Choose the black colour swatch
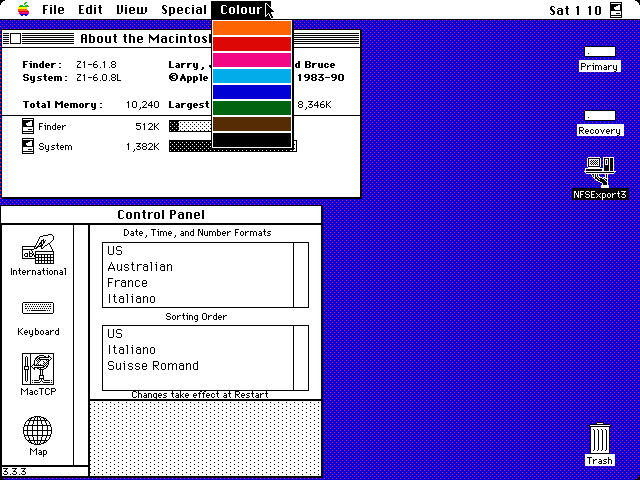The image size is (640, 480). (x=252, y=140)
